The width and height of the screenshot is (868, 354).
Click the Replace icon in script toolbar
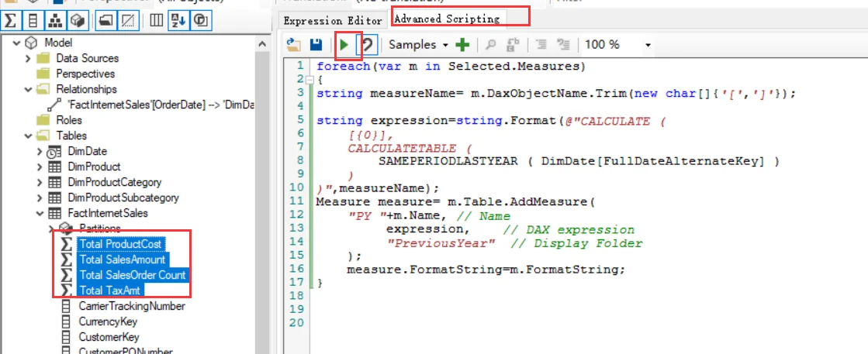(514, 45)
